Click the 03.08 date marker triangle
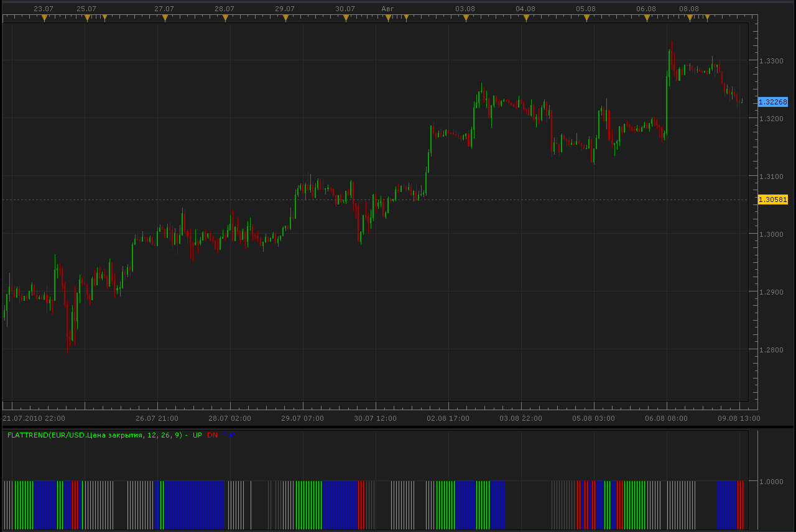Image resolution: width=796 pixels, height=532 pixels. pos(466,18)
